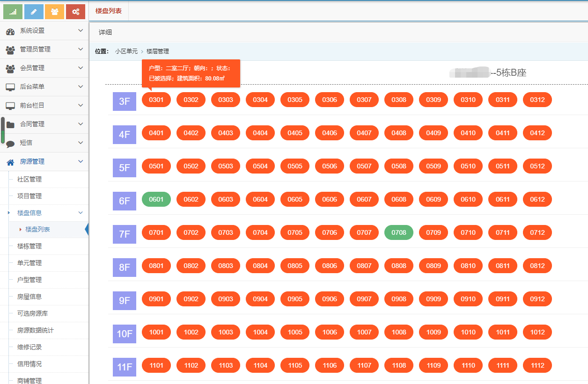Image resolution: width=588 pixels, height=384 pixels.
Task: Expand the 前台栏目 menu chevron
Action: [x=81, y=105]
